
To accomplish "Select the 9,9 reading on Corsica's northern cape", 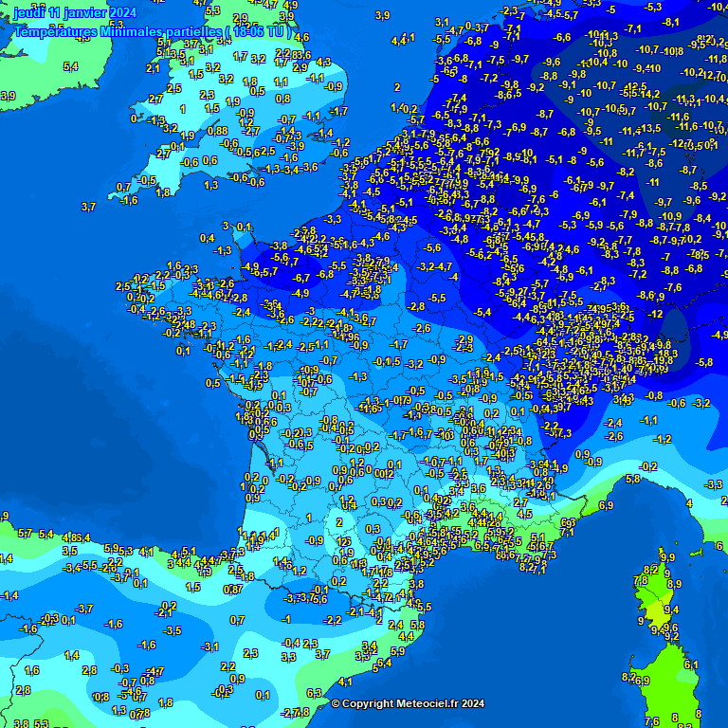I will tap(667, 557).
